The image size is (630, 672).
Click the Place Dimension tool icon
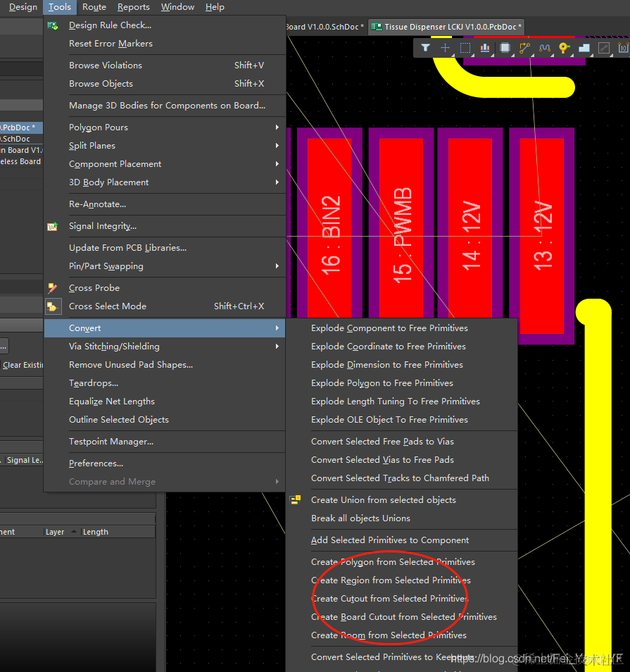[623, 48]
